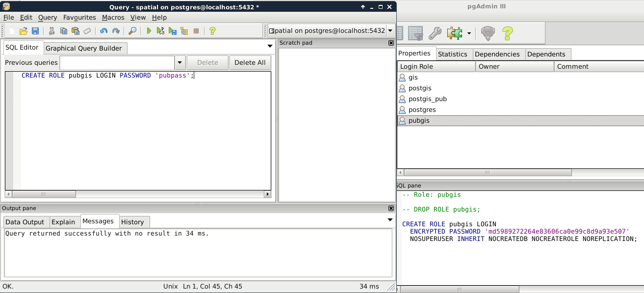Open the History tab in Output pane
Viewport: 644px width, 293px height.
[132, 222]
